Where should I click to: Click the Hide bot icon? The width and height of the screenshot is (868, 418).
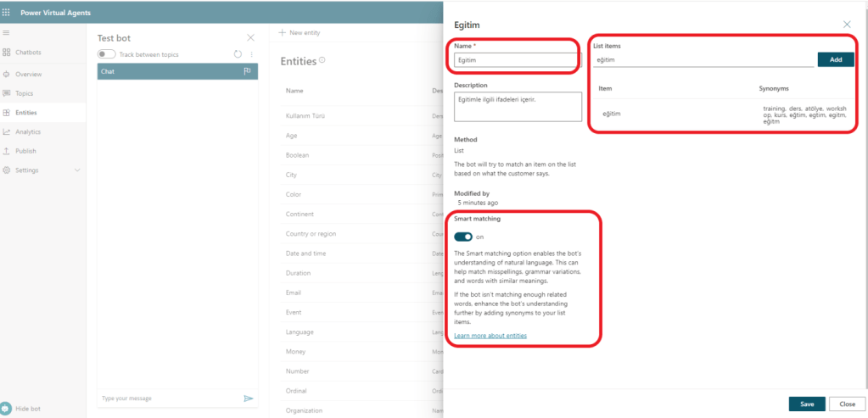(x=6, y=408)
